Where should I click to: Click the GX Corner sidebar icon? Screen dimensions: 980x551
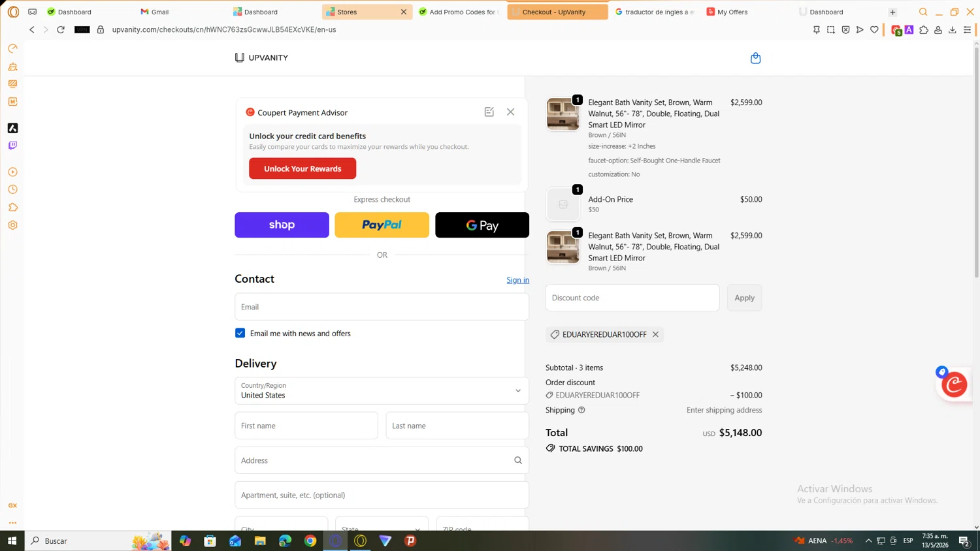click(x=12, y=505)
